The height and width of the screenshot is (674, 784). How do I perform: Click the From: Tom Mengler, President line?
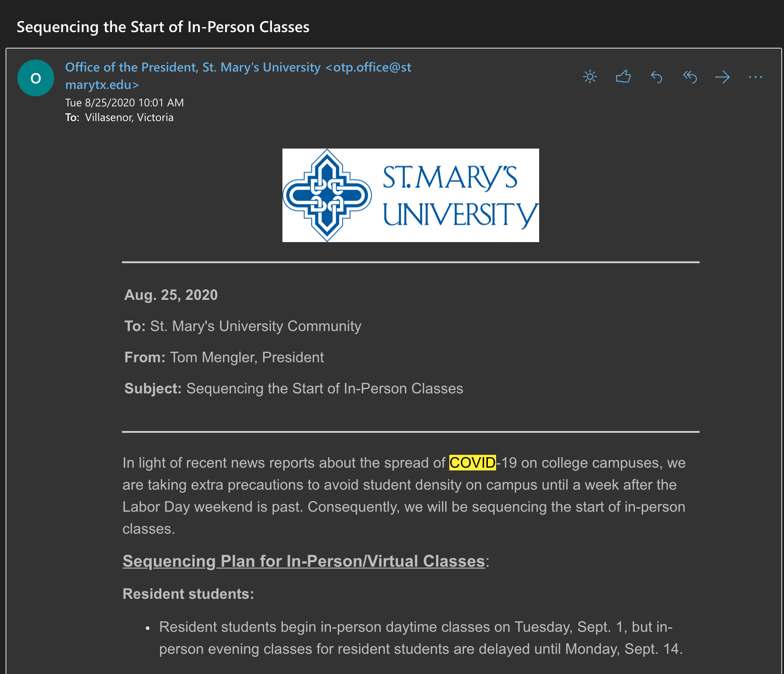[x=224, y=357]
